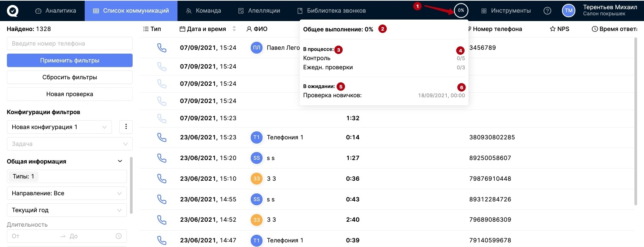Click the Павел avatar icon labeled ПЛ
This screenshot has width=644, height=247.
tap(256, 48)
